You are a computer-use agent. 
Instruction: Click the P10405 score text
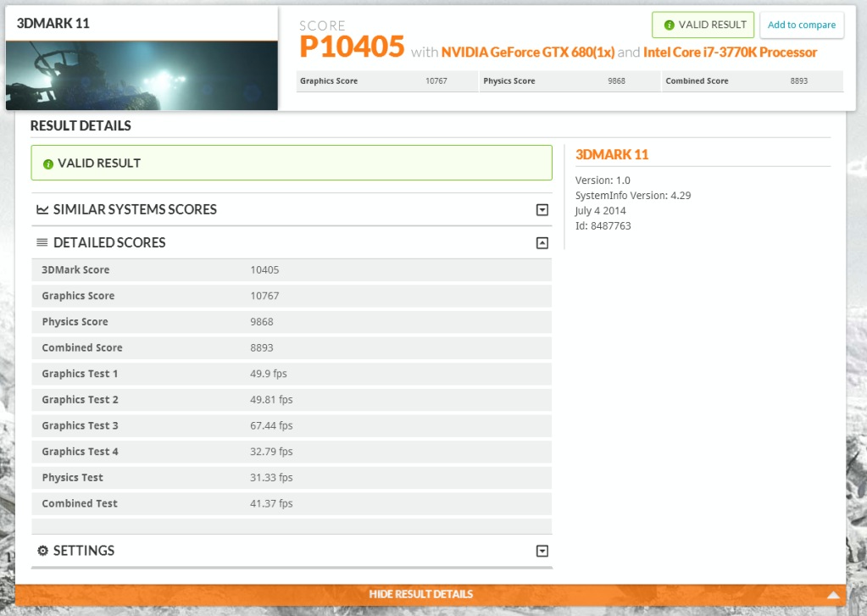point(352,47)
